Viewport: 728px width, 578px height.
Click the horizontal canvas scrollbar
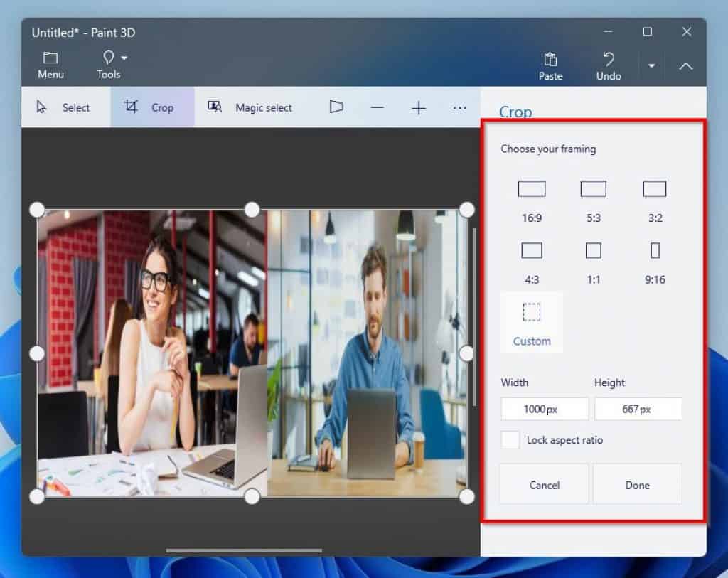[x=244, y=550]
